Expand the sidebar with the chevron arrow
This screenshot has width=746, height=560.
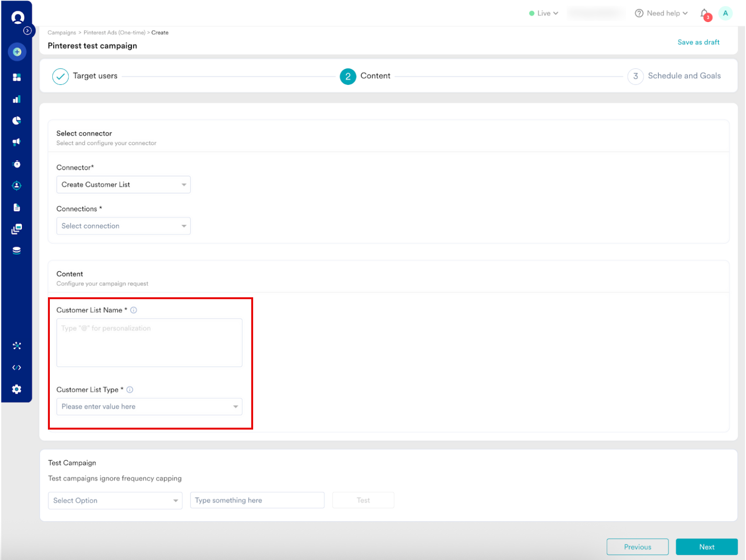[28, 31]
